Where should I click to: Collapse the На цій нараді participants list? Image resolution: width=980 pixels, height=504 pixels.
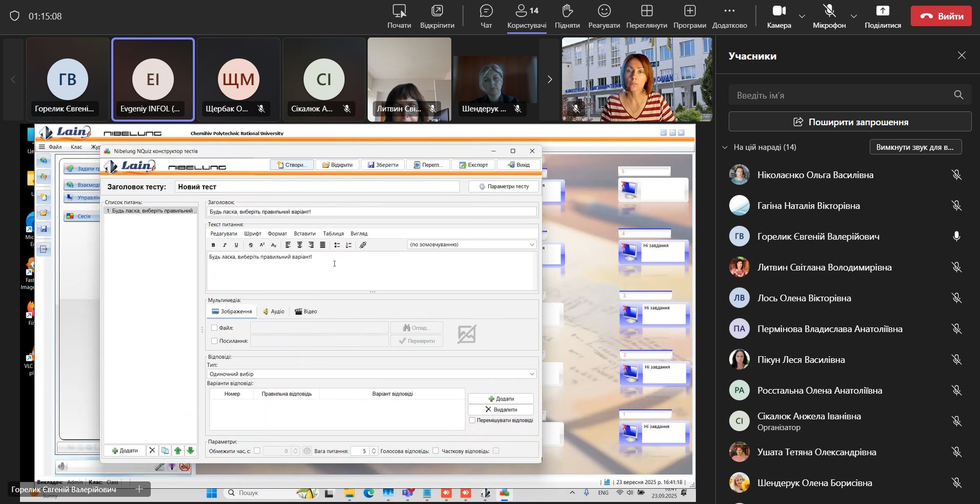click(x=725, y=147)
